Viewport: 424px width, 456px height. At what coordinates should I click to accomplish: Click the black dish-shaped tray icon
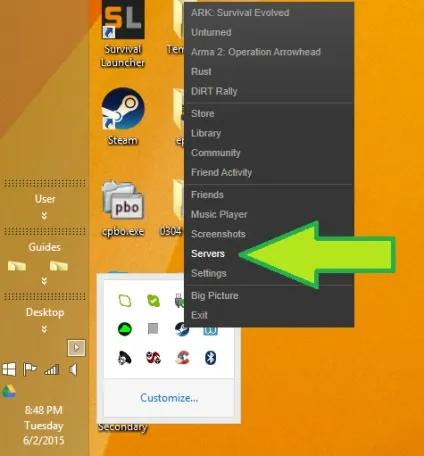[125, 358]
